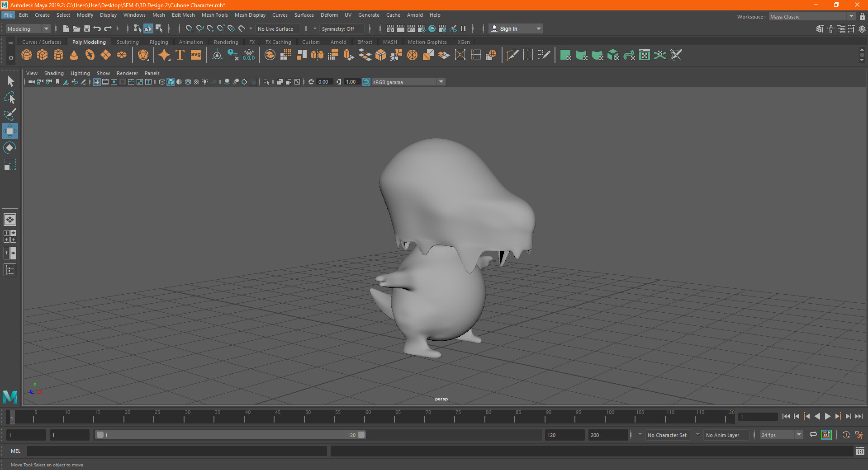Create a polygon sphere from the shelf
Viewport: 868px width, 470px height.
click(27, 55)
